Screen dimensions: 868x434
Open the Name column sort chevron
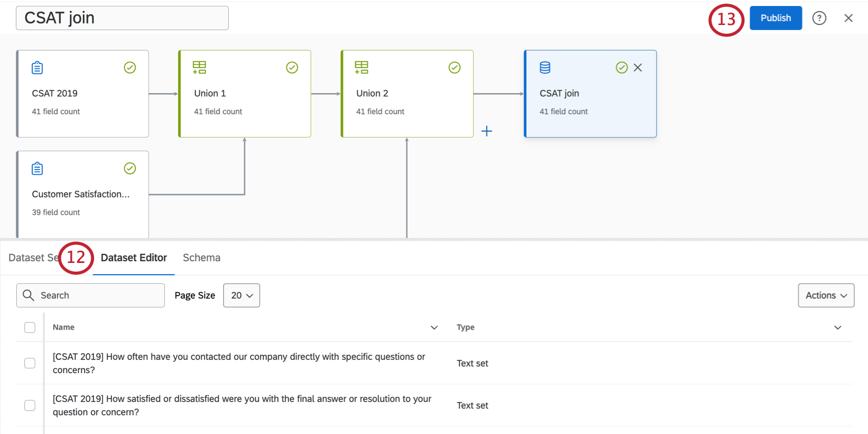434,327
